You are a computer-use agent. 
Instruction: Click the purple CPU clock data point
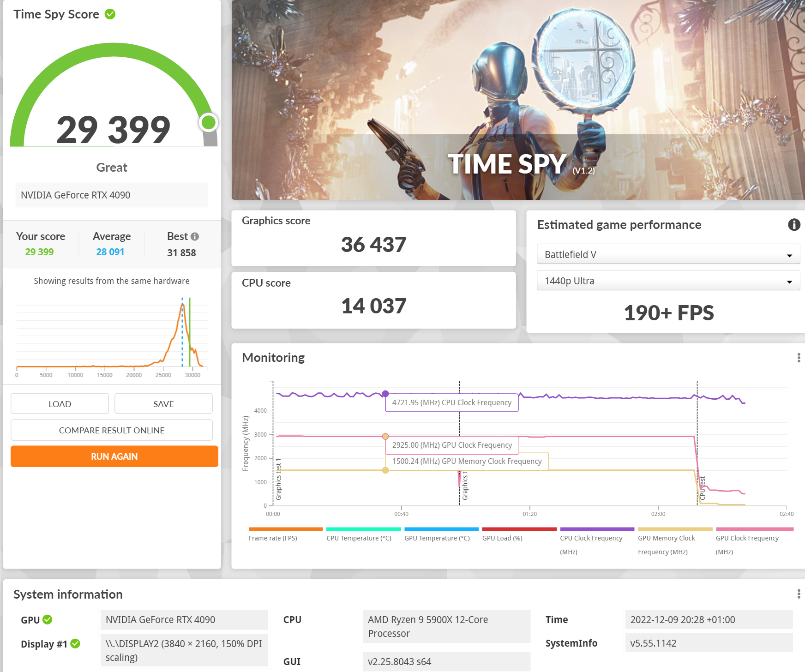[385, 394]
